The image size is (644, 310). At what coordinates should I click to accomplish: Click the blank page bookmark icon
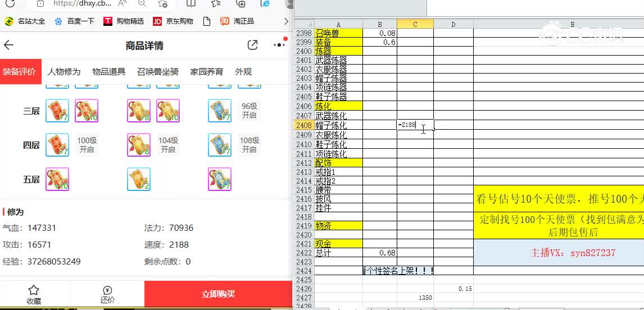click(207, 21)
